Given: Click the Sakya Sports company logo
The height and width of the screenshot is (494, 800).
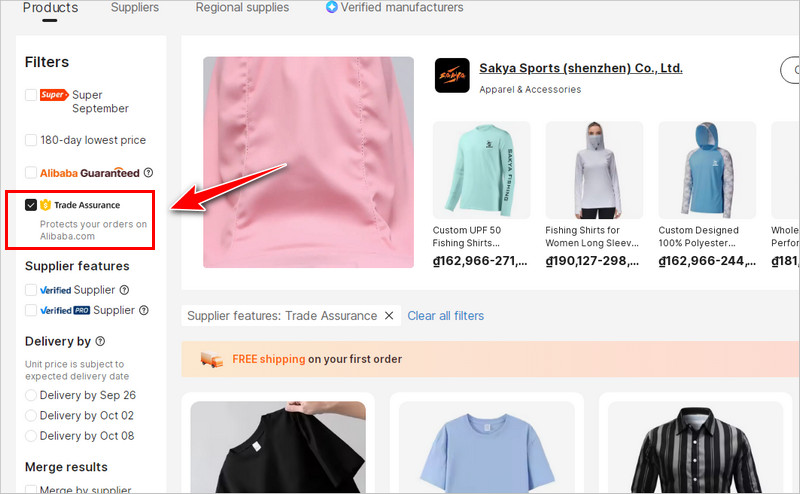Looking at the screenshot, I should click(452, 76).
